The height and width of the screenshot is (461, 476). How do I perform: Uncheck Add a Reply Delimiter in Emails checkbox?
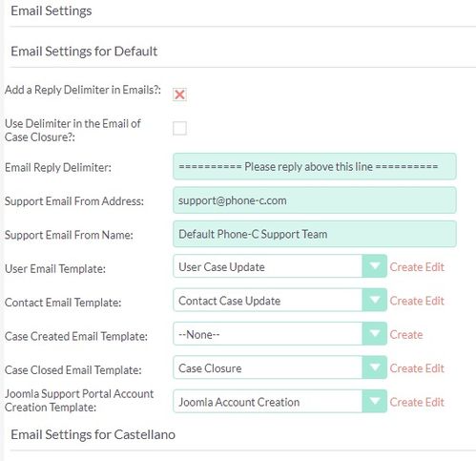coord(179,94)
